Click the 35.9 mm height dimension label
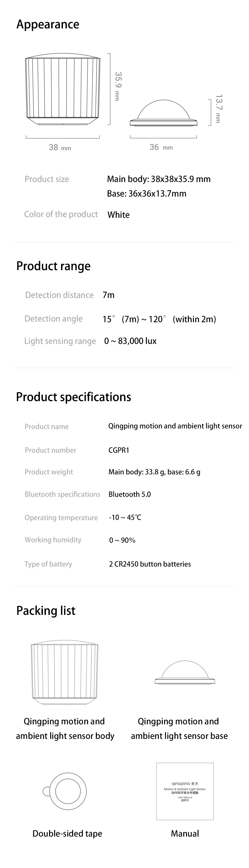Screen dimensions: 249x868 tap(117, 86)
